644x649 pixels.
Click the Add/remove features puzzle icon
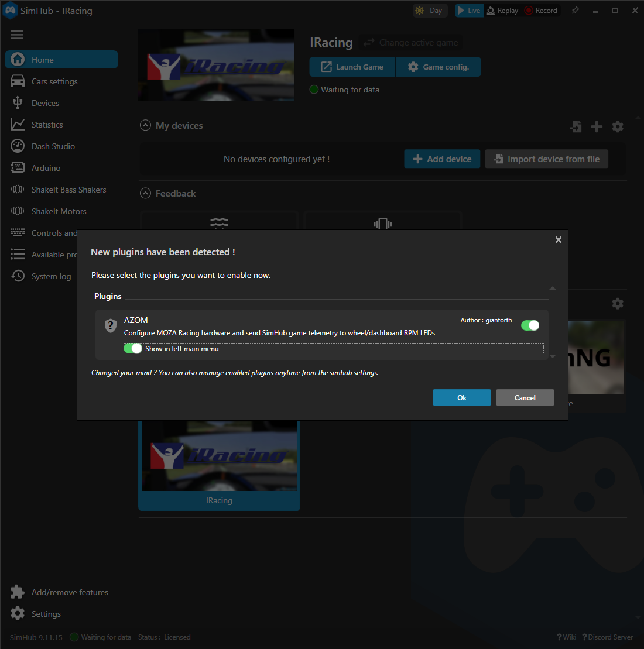[18, 592]
